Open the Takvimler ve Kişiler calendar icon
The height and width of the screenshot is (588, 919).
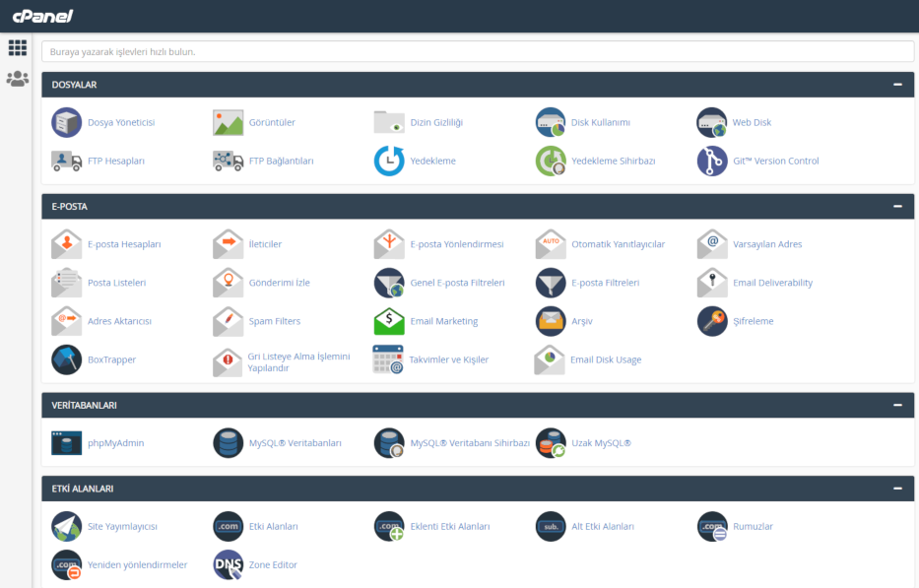(388, 359)
